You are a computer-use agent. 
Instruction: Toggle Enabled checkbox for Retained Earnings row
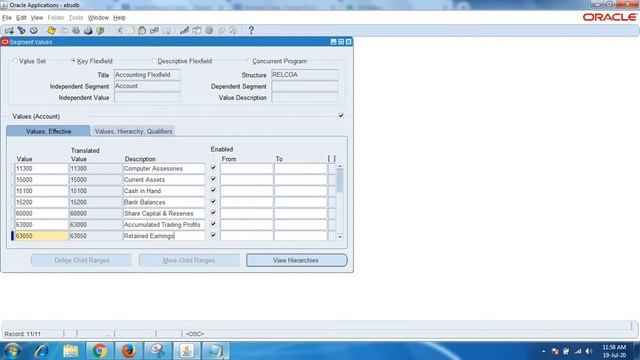click(x=213, y=236)
